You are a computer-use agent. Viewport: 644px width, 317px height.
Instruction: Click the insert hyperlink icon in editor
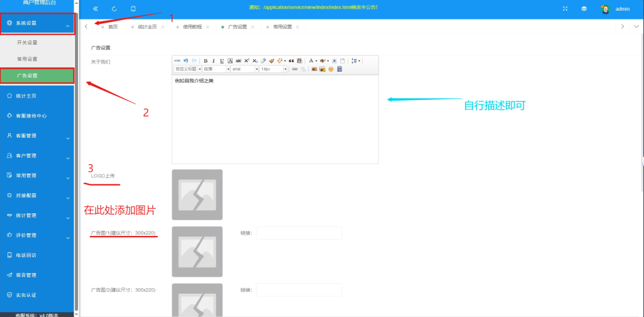[294, 69]
